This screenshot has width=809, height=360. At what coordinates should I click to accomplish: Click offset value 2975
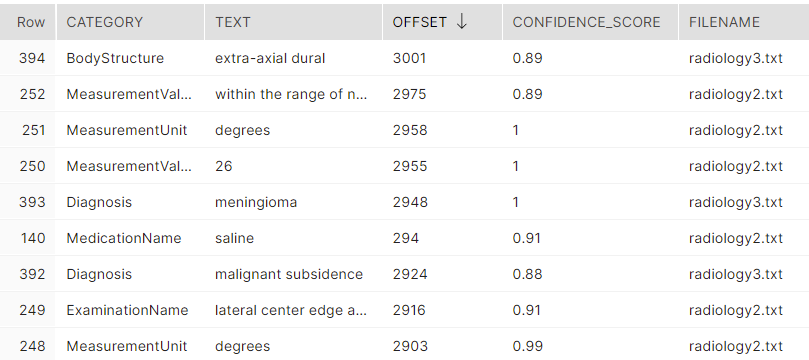coord(409,94)
